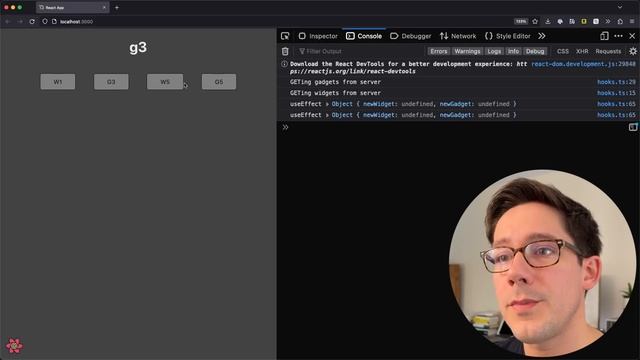Show more DevTools tabs chevron
The width and height of the screenshot is (640, 360).
[x=542, y=36]
